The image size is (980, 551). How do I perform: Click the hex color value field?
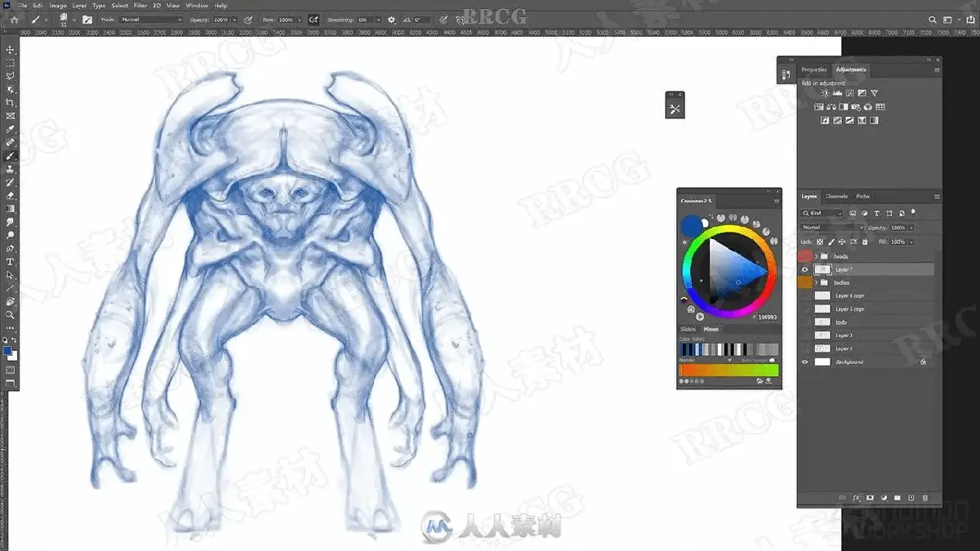click(x=767, y=317)
